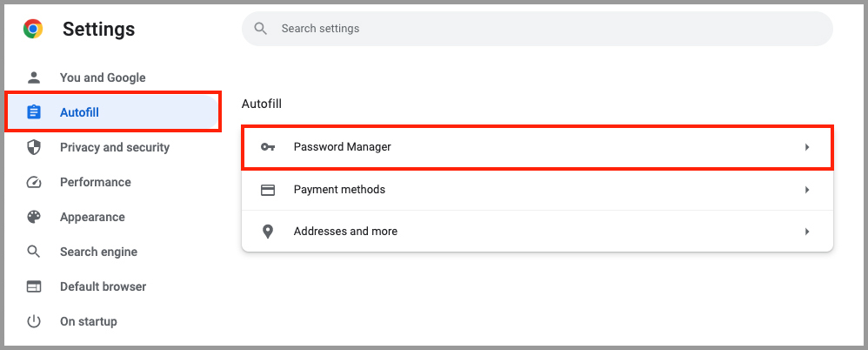Click the search magnifier icon in search bar
Image resolution: width=868 pixels, height=350 pixels.
coord(261,28)
